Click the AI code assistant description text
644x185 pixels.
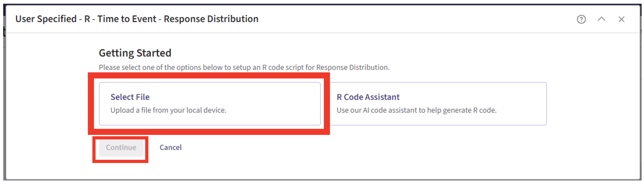click(x=416, y=110)
